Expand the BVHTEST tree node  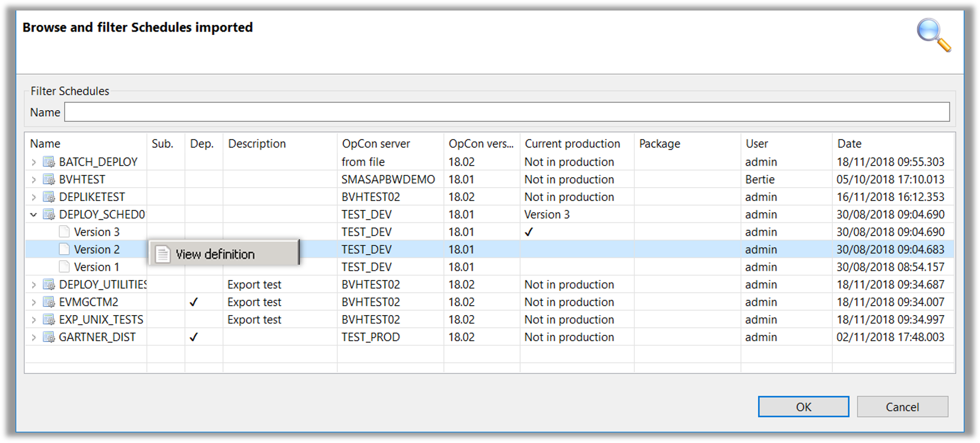click(x=34, y=179)
